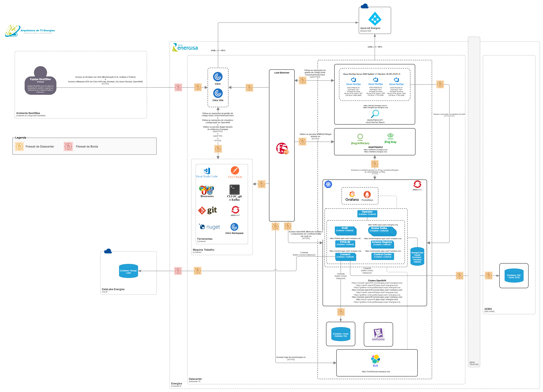Click the https://artifactory.energisa.corp text
Image resolution: width=543 pixels, height=392 pixels.
click(375, 150)
